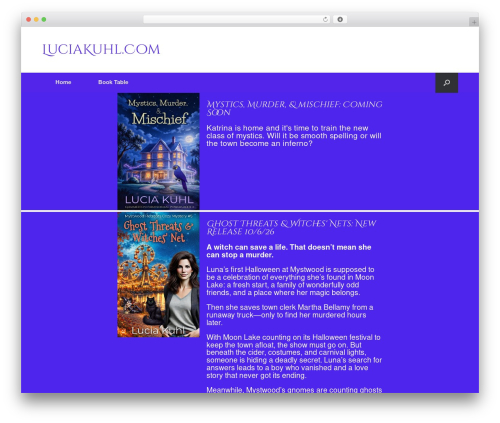This screenshot has height=423, width=500.
Task: Click the Mystics, Murder & Mischief book cover
Action: (x=158, y=151)
